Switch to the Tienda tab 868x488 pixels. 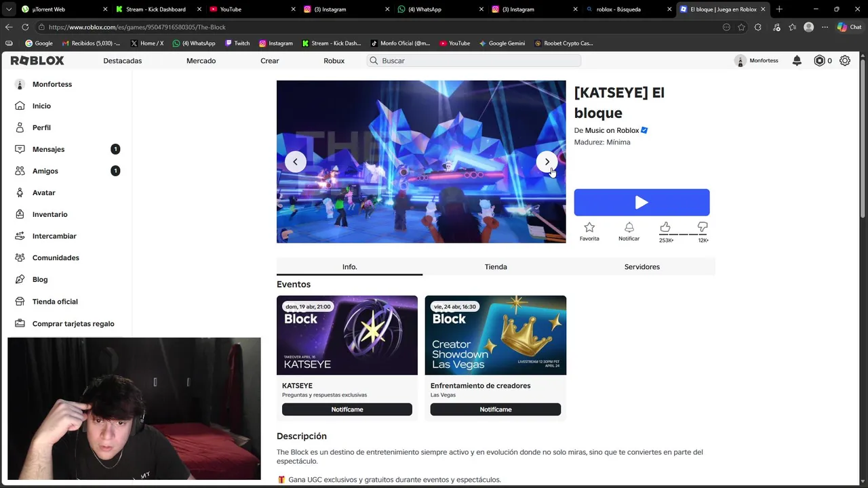[x=496, y=266]
